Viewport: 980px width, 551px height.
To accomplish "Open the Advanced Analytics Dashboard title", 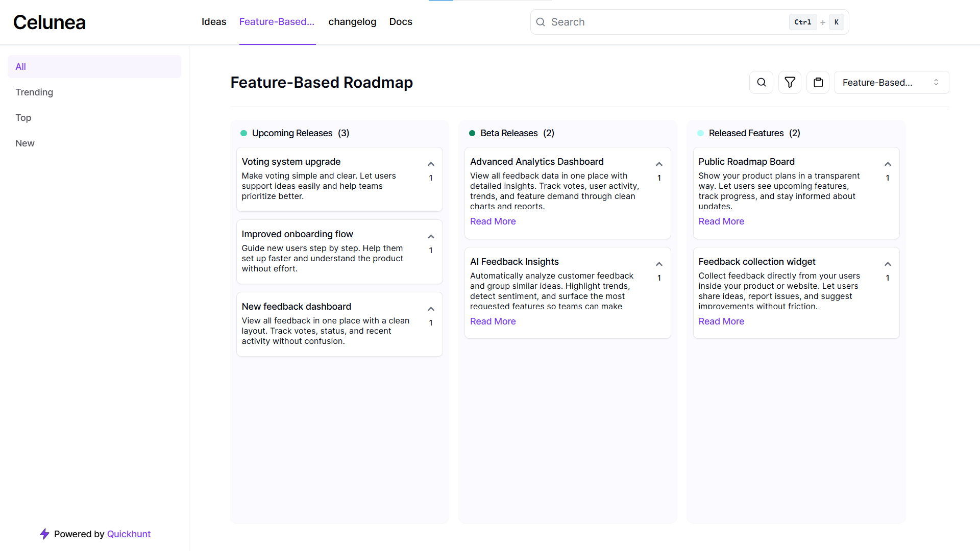I will click(x=536, y=161).
